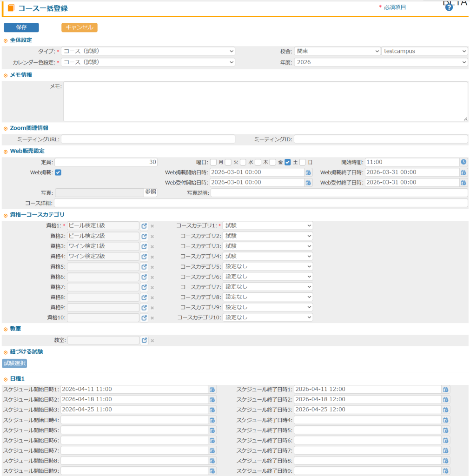
Task: Open calendar picker for スケジュール終了日時3
Action: (445, 410)
